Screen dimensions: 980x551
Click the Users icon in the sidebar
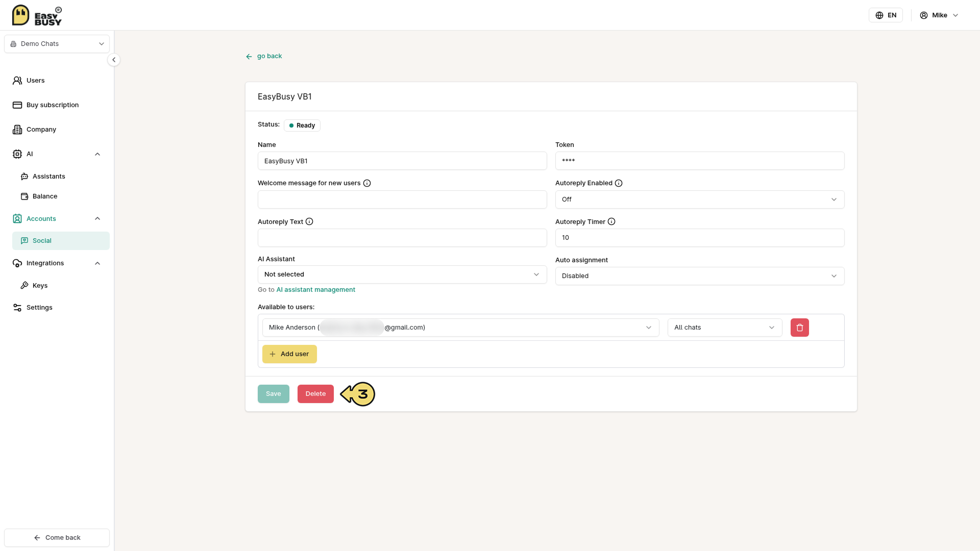(x=17, y=81)
